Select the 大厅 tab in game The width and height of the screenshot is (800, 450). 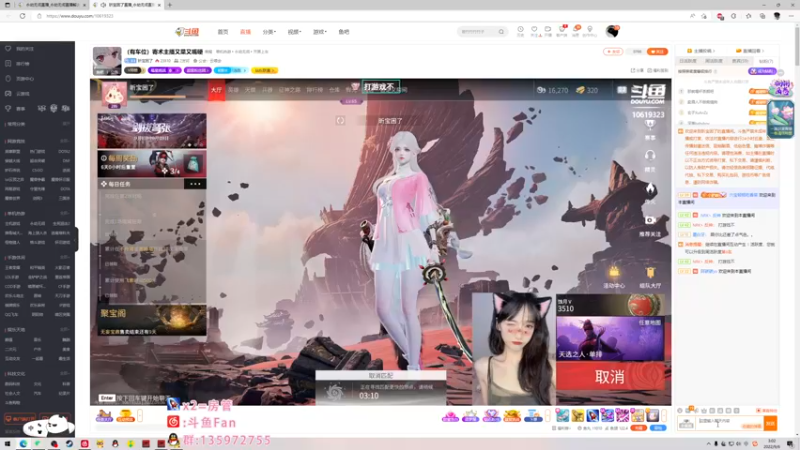(216, 90)
